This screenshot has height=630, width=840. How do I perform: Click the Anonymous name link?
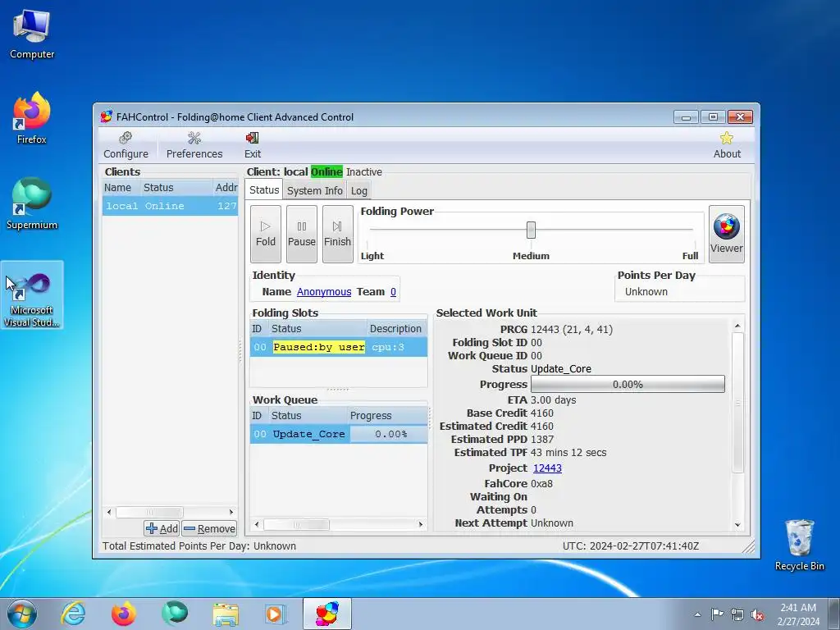324,292
